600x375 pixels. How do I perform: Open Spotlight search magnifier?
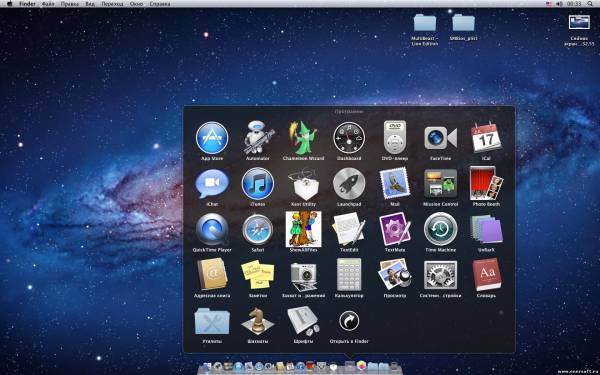click(591, 4)
